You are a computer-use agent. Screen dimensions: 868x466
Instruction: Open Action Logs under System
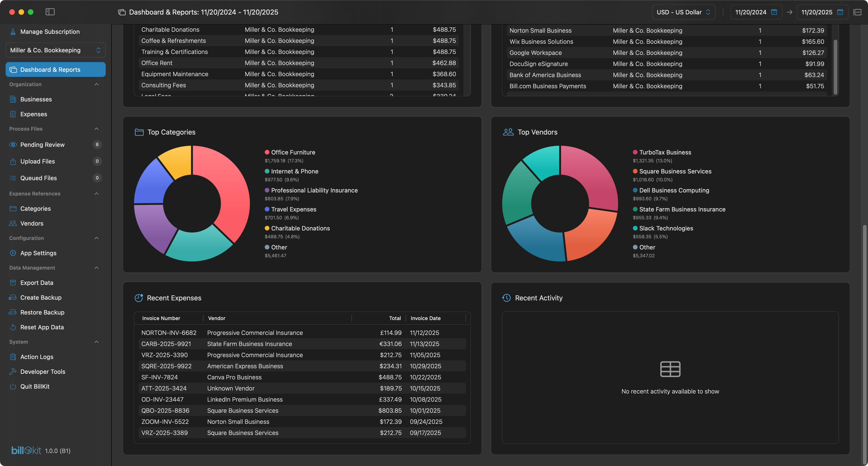pos(36,357)
